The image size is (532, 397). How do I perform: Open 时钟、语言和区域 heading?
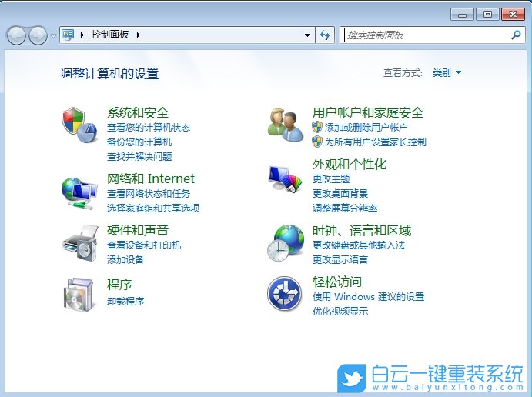click(x=362, y=231)
